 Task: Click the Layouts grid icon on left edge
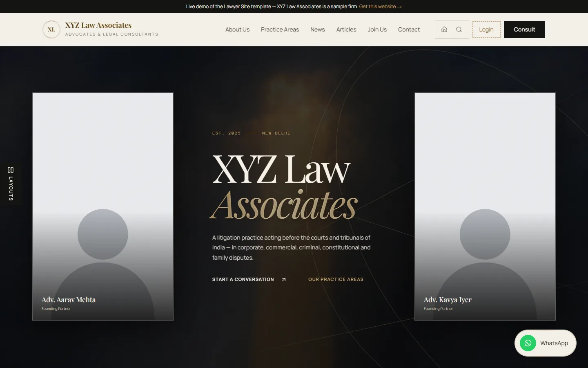[11, 170]
